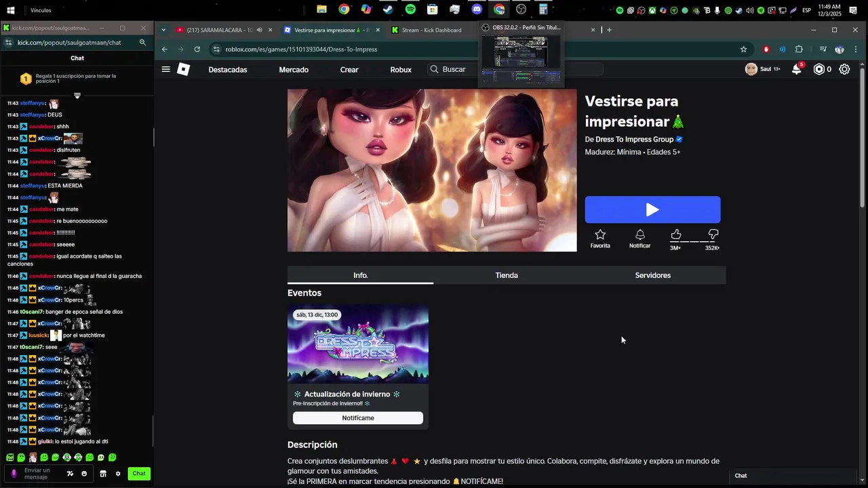Dislike the game with thumbs down icon

click(x=713, y=235)
